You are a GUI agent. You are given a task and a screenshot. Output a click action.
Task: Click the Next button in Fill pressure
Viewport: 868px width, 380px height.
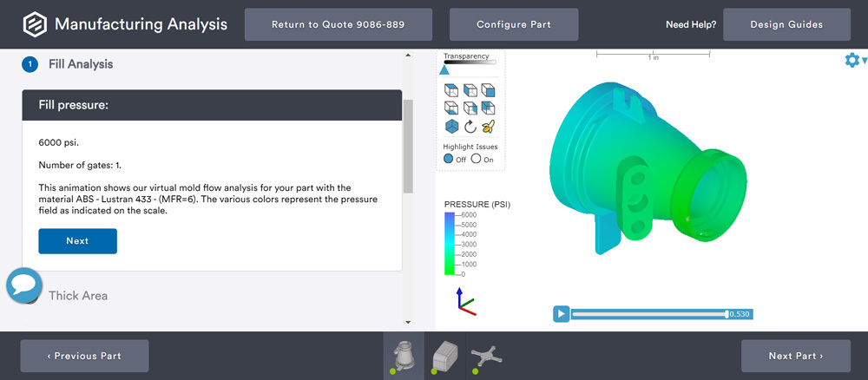pyautogui.click(x=77, y=241)
